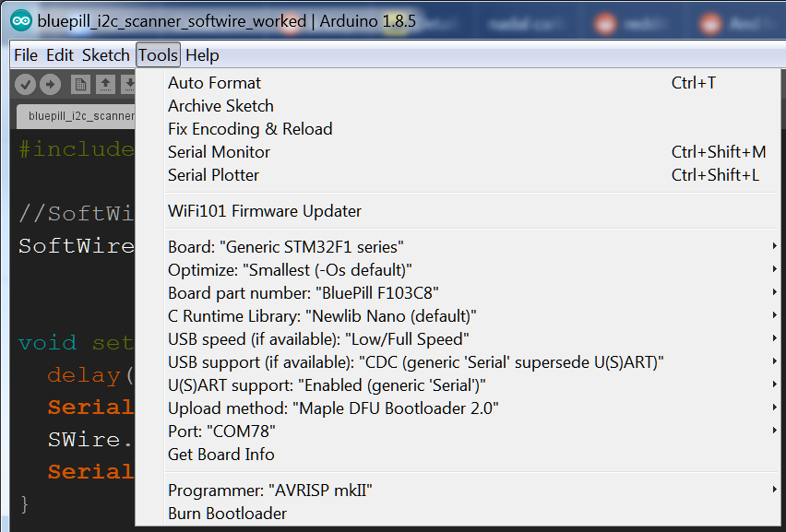Open the Serial Plotter
This screenshot has width=786, height=532.
pos(213,174)
